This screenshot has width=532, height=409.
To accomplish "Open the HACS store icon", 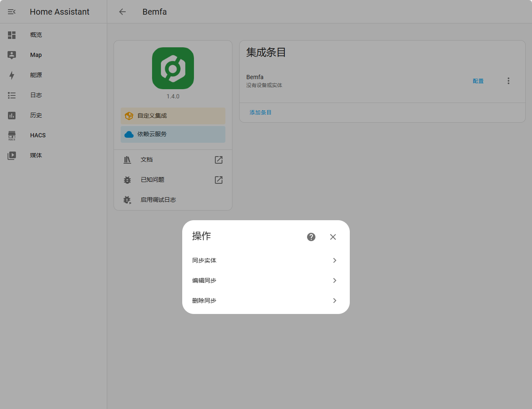I will [12, 136].
